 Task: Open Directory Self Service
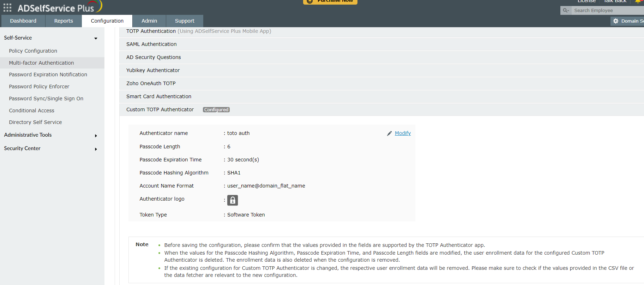pos(35,122)
